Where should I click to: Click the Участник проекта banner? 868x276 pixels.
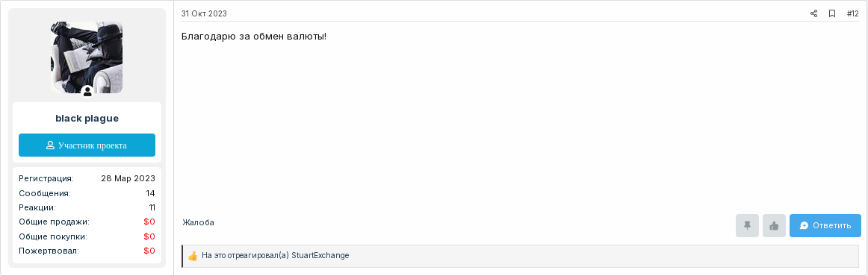point(87,145)
